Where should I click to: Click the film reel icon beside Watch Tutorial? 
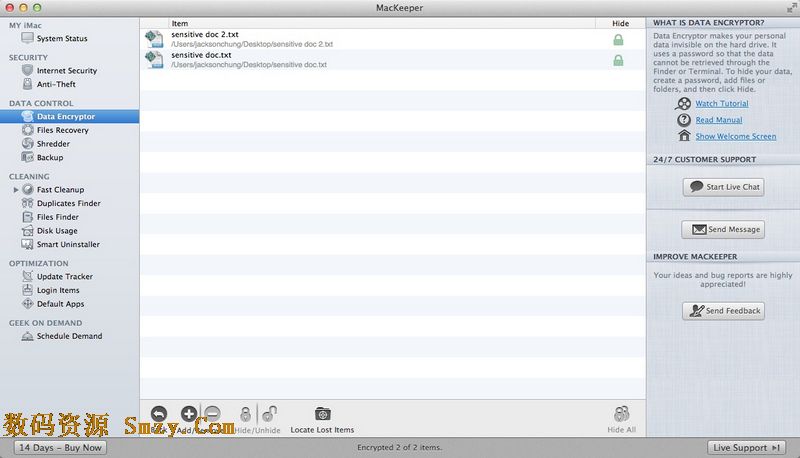point(683,104)
